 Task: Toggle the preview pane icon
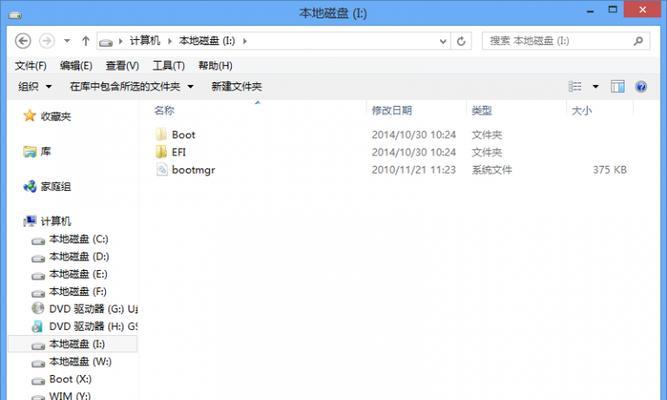tap(618, 87)
